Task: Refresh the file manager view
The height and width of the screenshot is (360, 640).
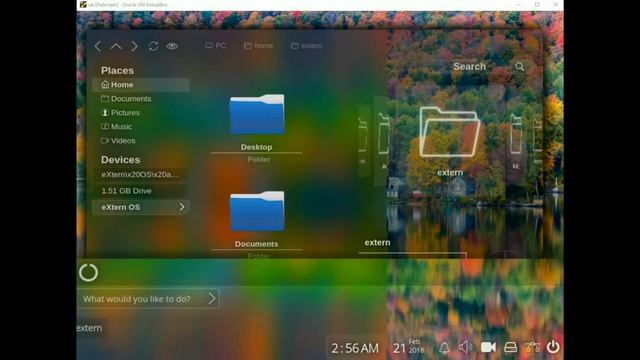Action: pos(153,46)
